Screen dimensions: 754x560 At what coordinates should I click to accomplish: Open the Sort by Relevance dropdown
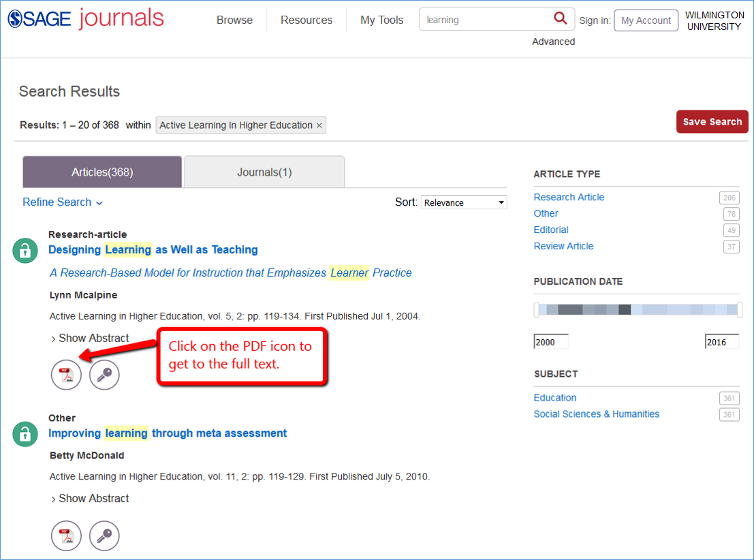click(464, 202)
